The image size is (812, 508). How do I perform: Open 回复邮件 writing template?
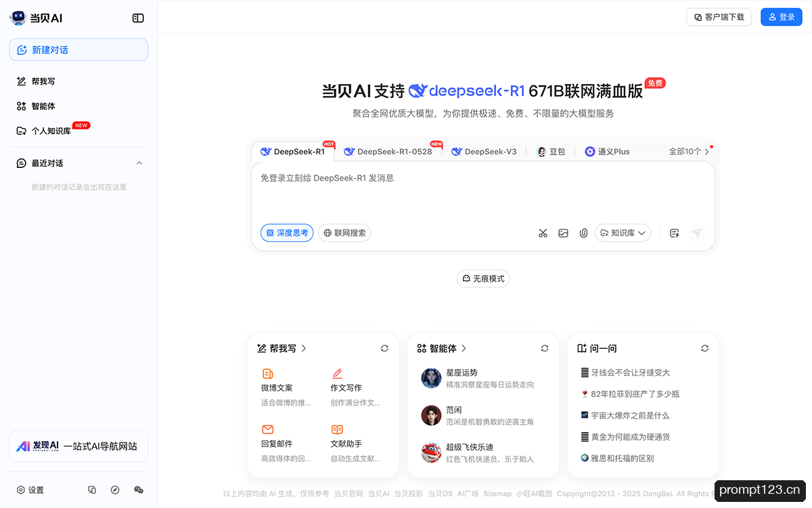pyautogui.click(x=286, y=444)
